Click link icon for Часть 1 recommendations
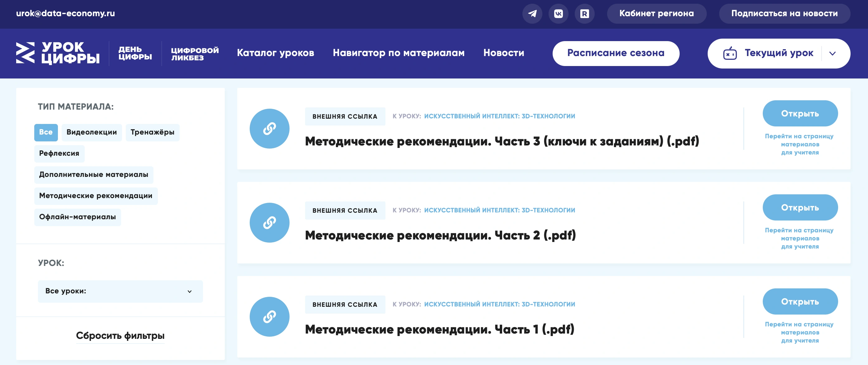 pyautogui.click(x=270, y=316)
